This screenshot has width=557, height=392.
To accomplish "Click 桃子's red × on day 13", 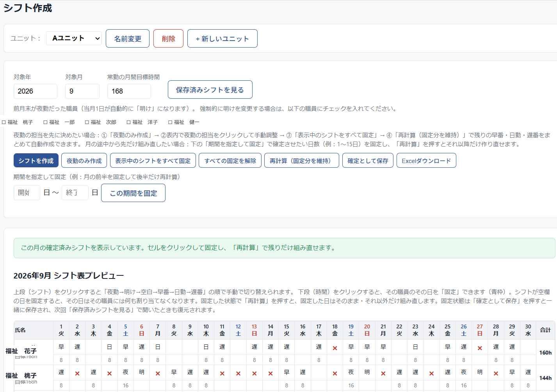I will [254, 373].
